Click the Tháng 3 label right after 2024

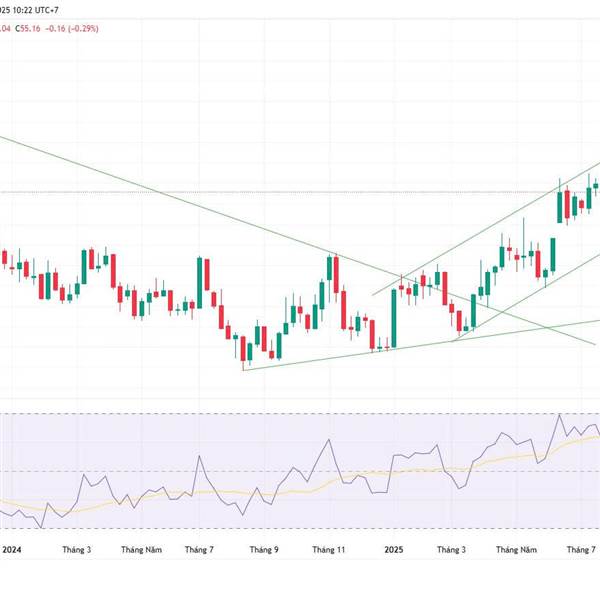point(77,550)
